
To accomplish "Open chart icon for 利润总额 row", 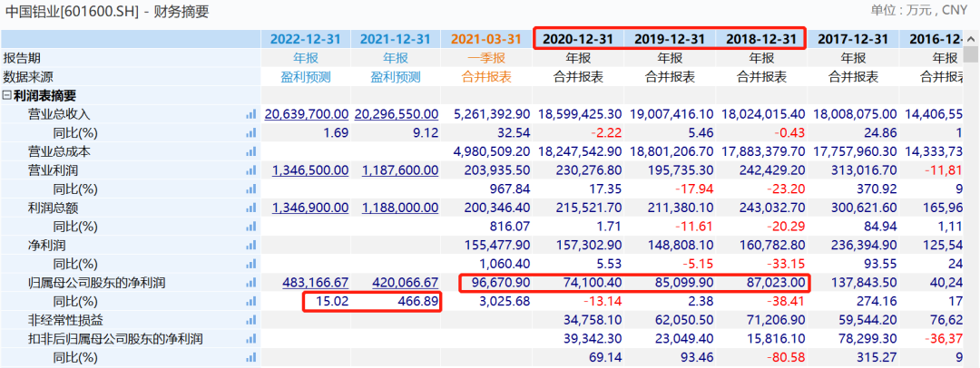I will coord(251,208).
